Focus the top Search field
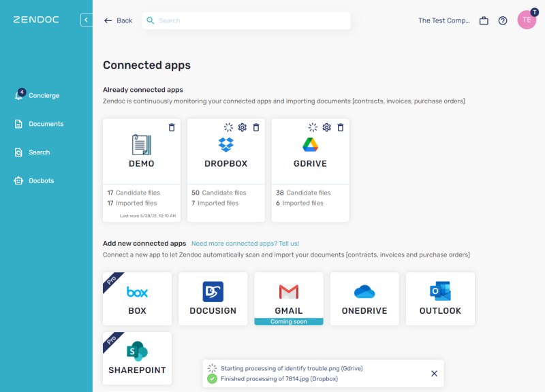Screen dimensions: 545x392 246,20
